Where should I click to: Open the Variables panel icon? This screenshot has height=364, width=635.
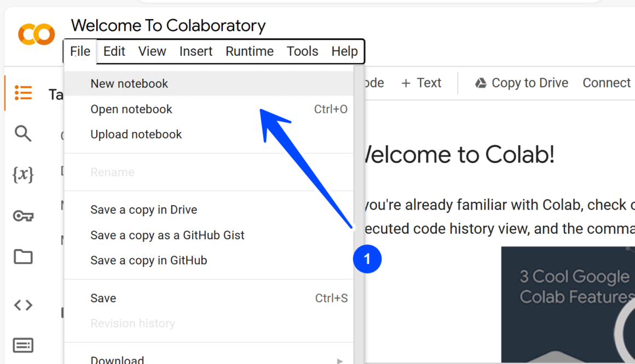coord(23,175)
